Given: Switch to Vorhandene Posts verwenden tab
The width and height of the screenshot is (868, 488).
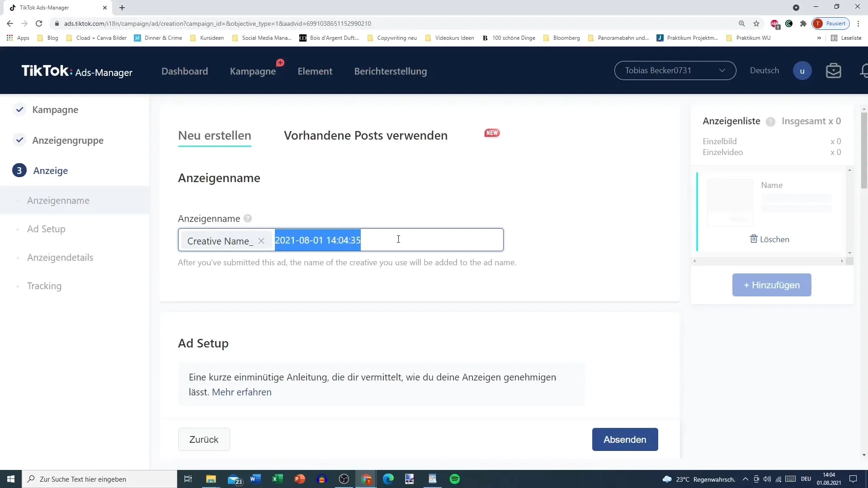Looking at the screenshot, I should 366,136.
